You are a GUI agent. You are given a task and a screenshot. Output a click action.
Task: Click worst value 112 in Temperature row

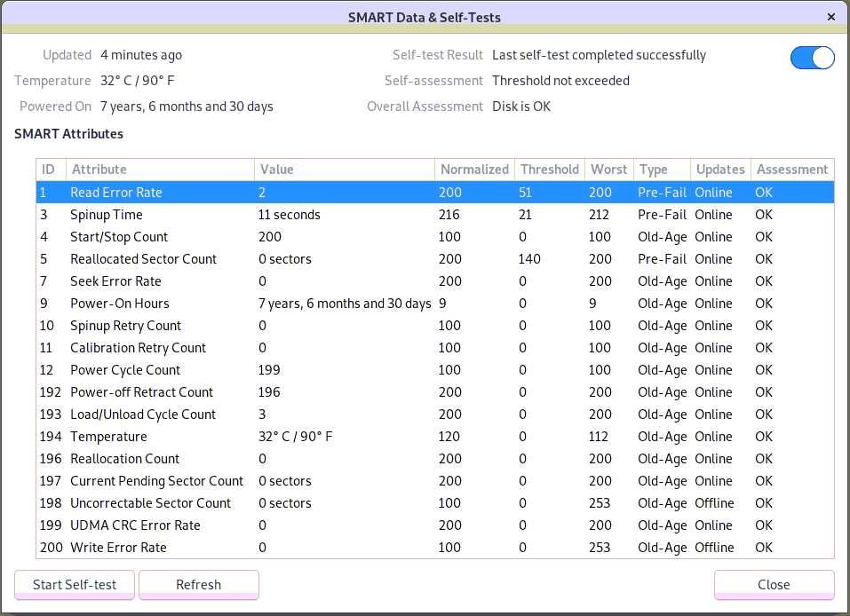(599, 437)
